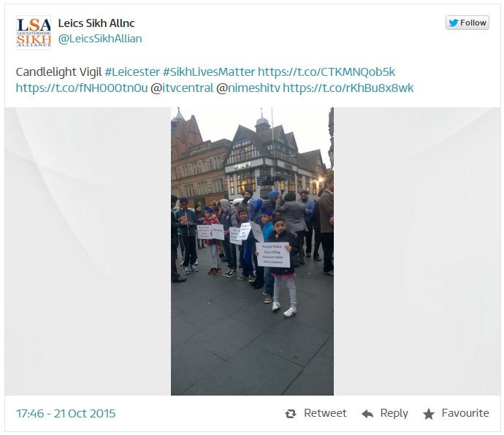The width and height of the screenshot is (504, 435).
Task: Click the reply arrow icon
Action: [x=367, y=414]
